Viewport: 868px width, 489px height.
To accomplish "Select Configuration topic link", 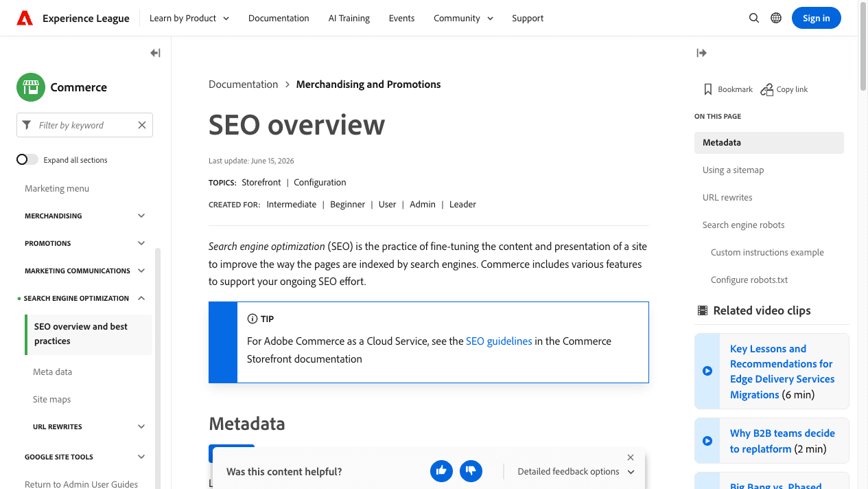I will 320,182.
